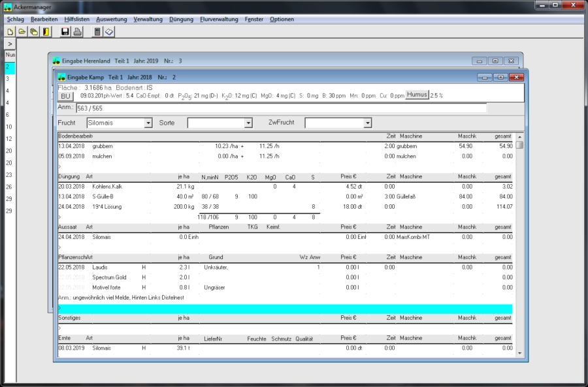Viewport: 588px width, 387px height.
Task: Save using the floppy disk icon
Action: (x=65, y=31)
